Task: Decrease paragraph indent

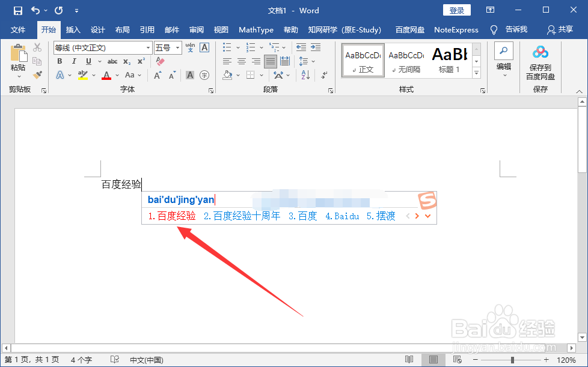Action: click(x=301, y=47)
